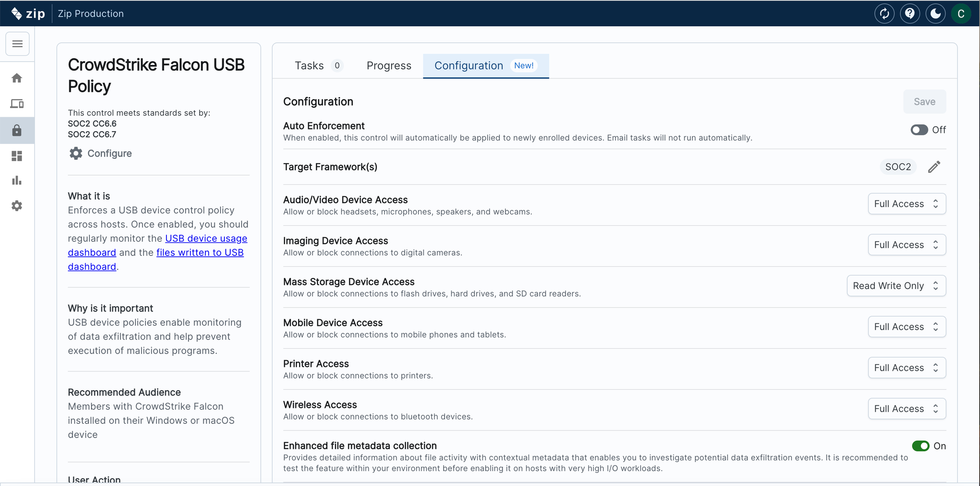Open the dashboard grid icon in the sidebar
This screenshot has height=486, width=980.
17,156
